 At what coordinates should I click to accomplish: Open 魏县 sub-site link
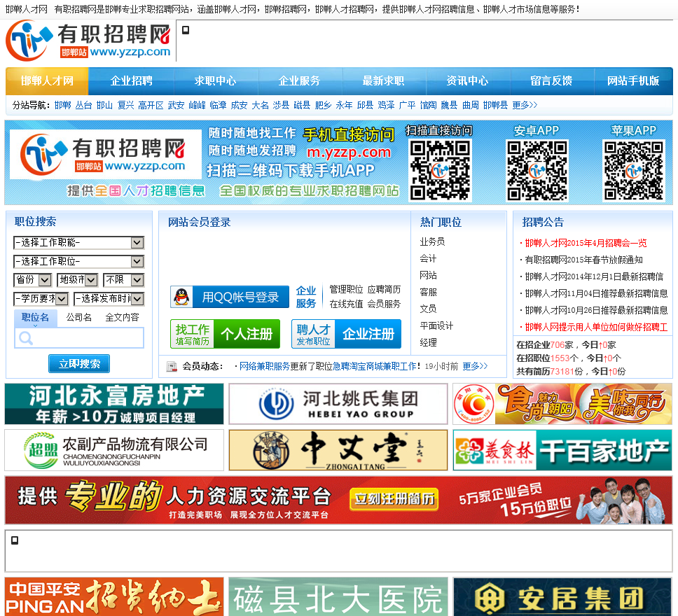pyautogui.click(x=449, y=105)
